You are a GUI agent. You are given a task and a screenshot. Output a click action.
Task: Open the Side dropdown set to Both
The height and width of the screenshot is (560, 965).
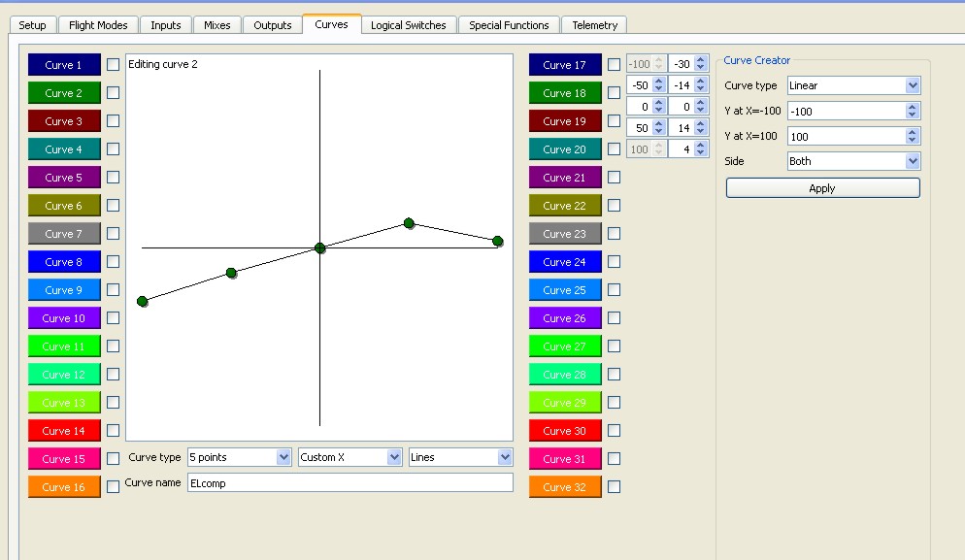[x=853, y=161]
